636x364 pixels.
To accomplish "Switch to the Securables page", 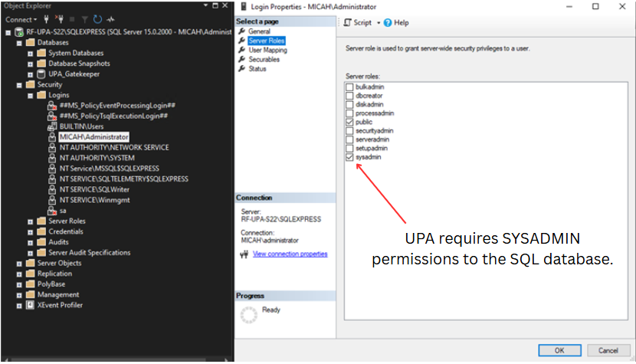I will click(x=264, y=59).
